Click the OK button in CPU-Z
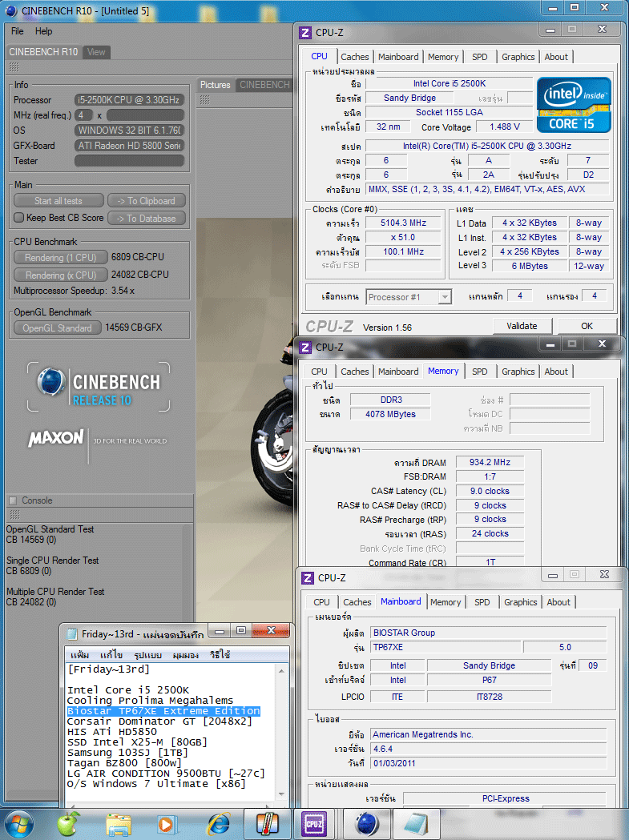The image size is (629, 840). [587, 326]
